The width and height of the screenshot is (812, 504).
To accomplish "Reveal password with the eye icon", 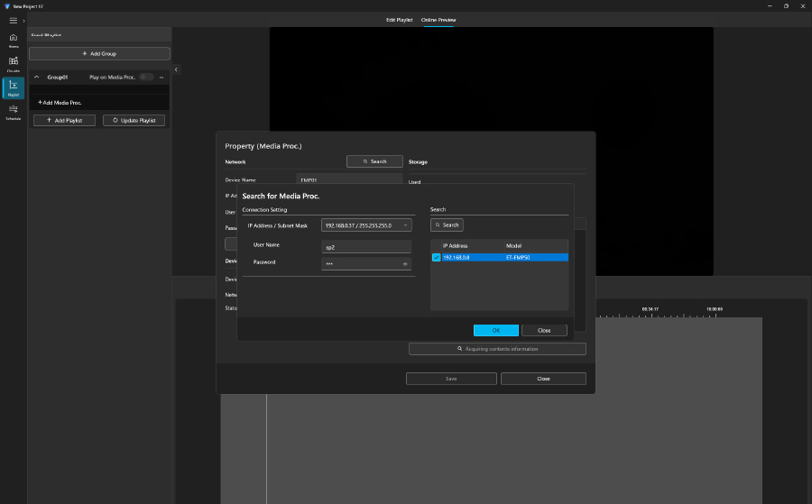I will pos(405,263).
